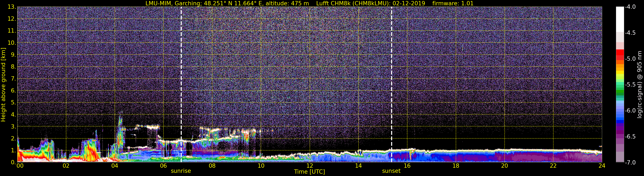Click the sunrise label below the time axis
This screenshot has height=176, width=644.
point(181,171)
